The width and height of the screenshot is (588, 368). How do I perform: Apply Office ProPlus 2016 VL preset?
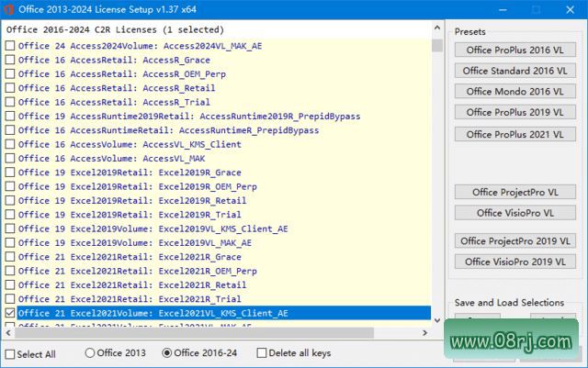(515, 50)
